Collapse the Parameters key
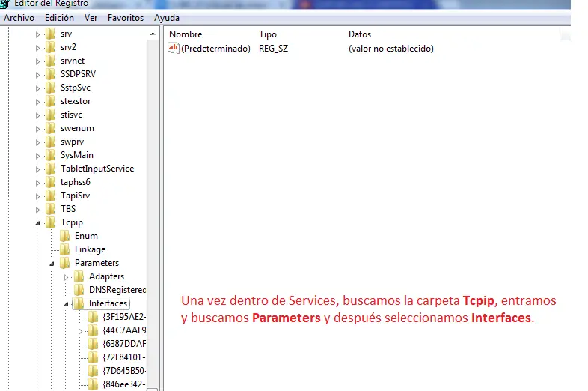Screen dimensions: 588x391 (52, 264)
